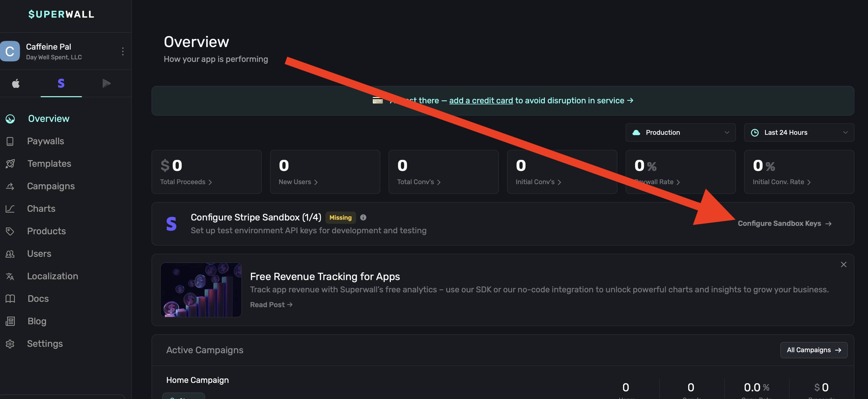868x399 pixels.
Task: Click the info icon beside Missing badge
Action: 363,218
